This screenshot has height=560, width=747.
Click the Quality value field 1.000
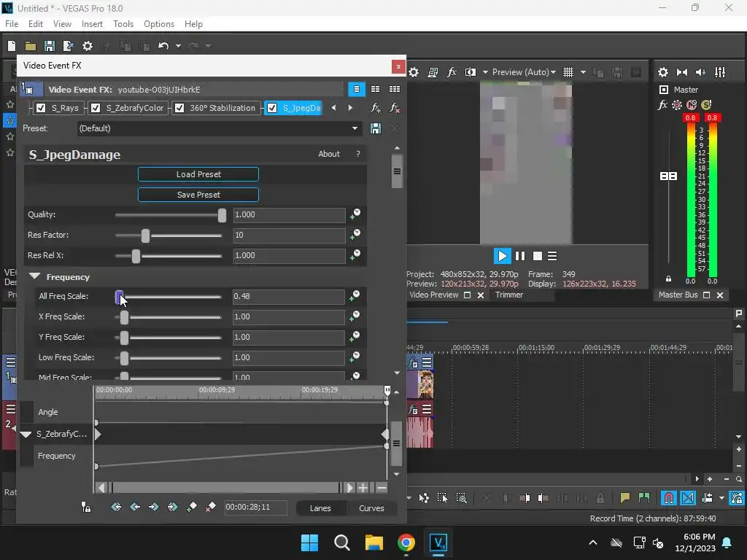pyautogui.click(x=289, y=215)
